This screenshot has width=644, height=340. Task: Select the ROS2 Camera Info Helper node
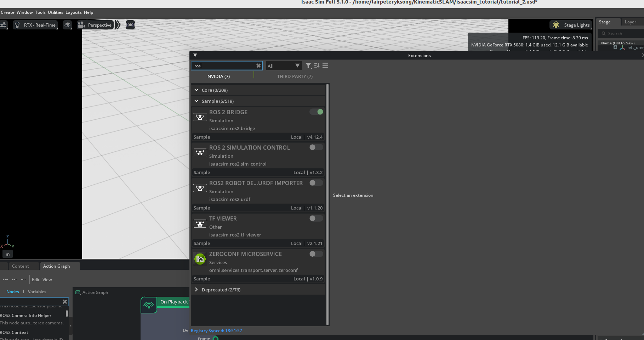(25, 315)
